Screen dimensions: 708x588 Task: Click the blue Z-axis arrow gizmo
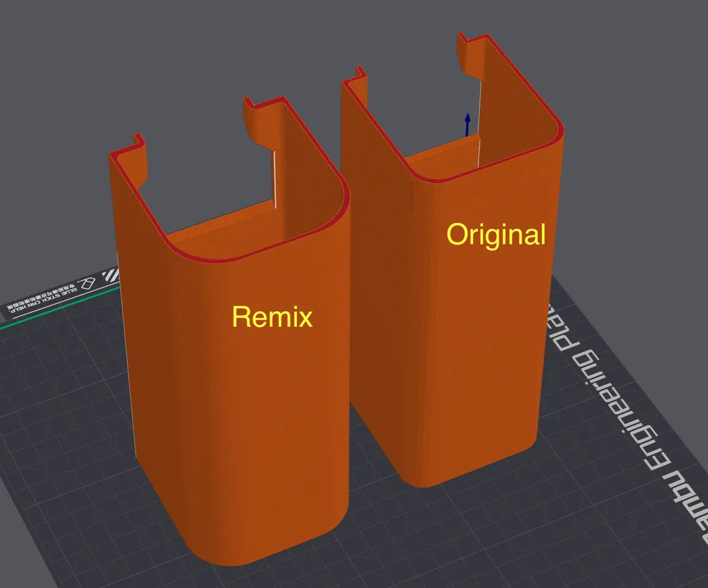click(467, 124)
